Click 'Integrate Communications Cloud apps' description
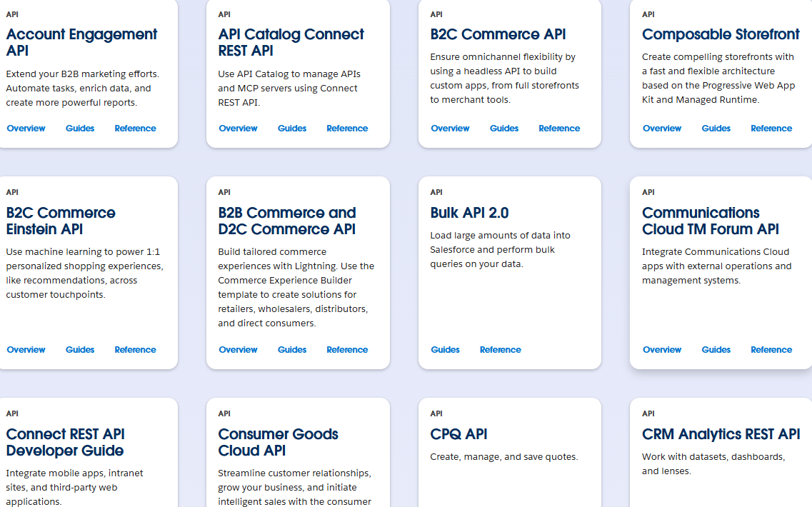The height and width of the screenshot is (507, 812). tap(717, 266)
